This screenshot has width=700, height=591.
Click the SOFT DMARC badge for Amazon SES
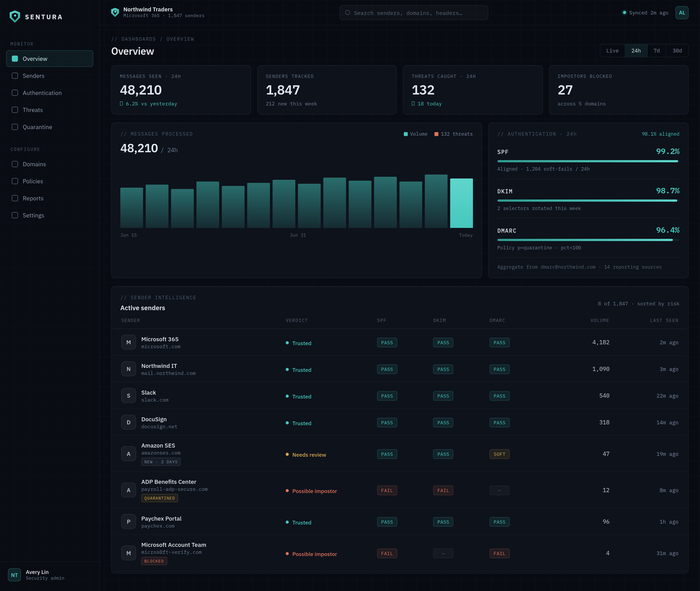pyautogui.click(x=499, y=454)
